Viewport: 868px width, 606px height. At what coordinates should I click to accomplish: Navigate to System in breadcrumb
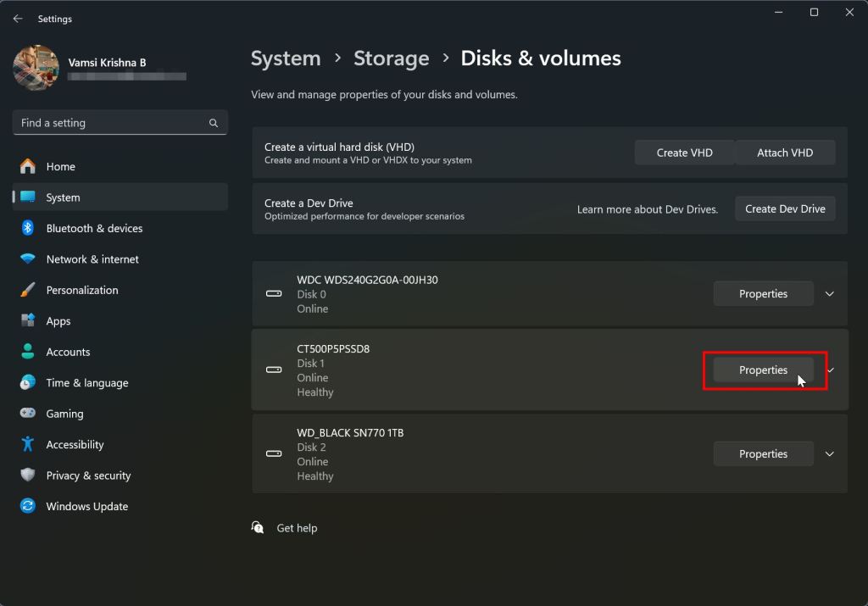pyautogui.click(x=286, y=58)
